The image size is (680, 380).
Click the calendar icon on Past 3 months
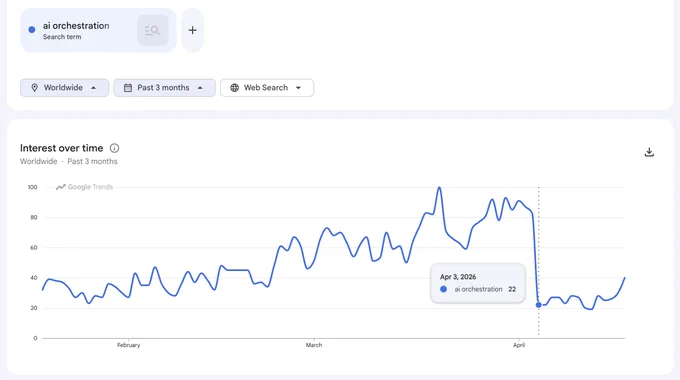point(128,88)
